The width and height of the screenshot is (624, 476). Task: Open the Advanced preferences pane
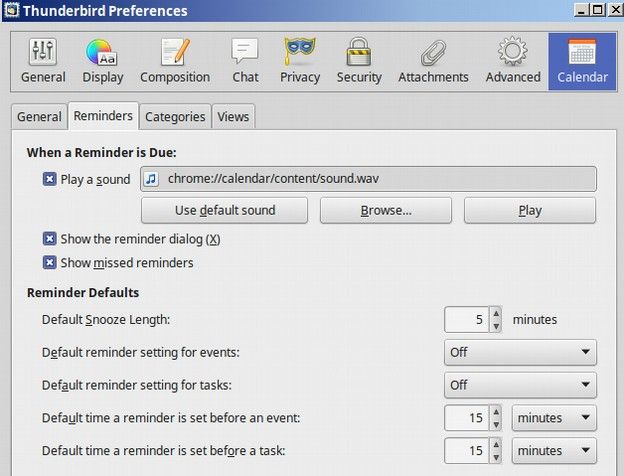(513, 61)
